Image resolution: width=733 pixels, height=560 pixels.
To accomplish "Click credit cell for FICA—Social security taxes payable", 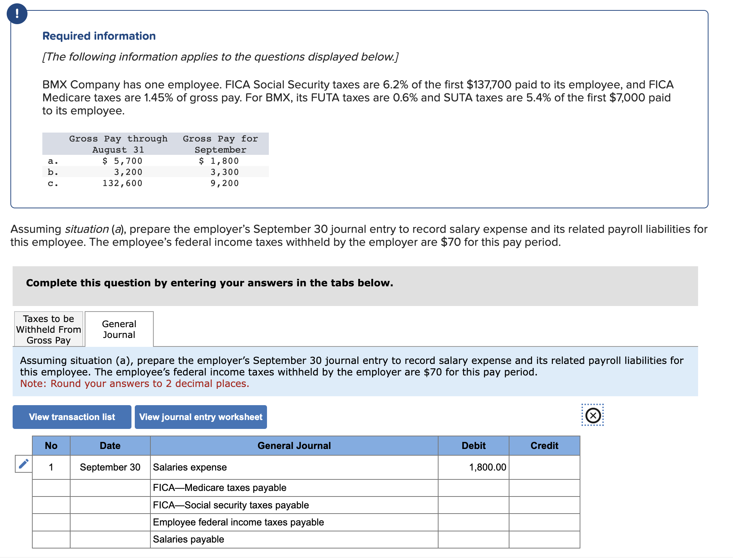I will click(x=544, y=505).
